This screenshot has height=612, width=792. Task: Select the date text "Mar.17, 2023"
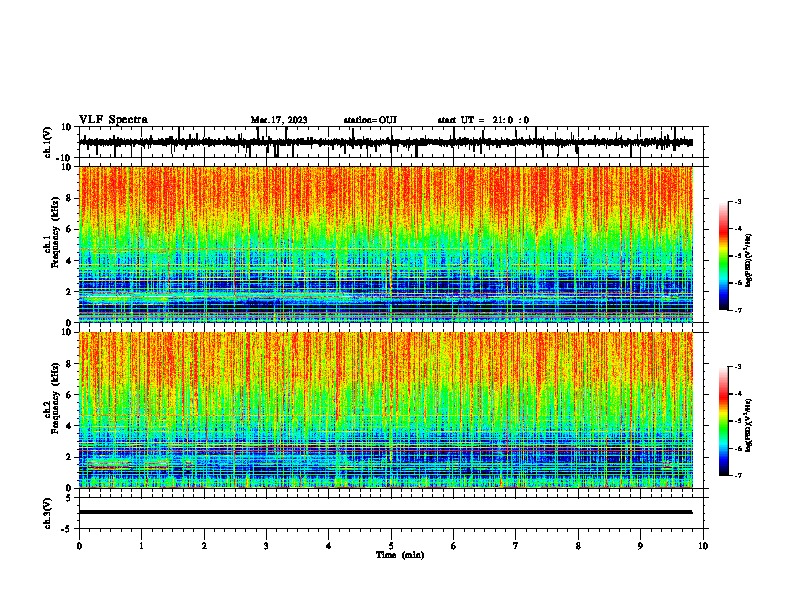click(279, 120)
